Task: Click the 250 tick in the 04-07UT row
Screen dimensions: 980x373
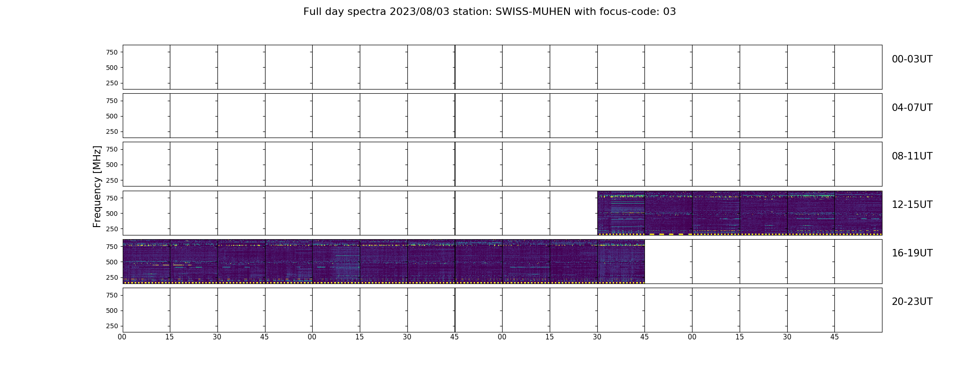Action: click(112, 131)
